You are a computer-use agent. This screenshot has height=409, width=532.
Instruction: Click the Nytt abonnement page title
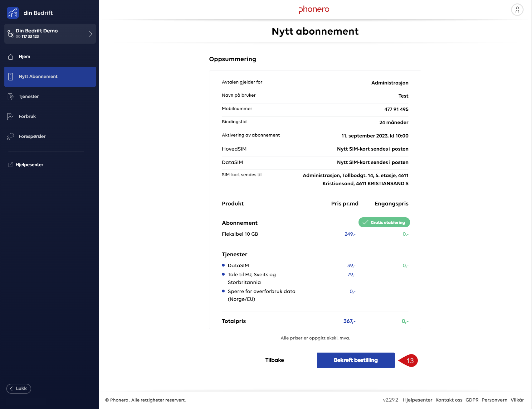click(315, 31)
